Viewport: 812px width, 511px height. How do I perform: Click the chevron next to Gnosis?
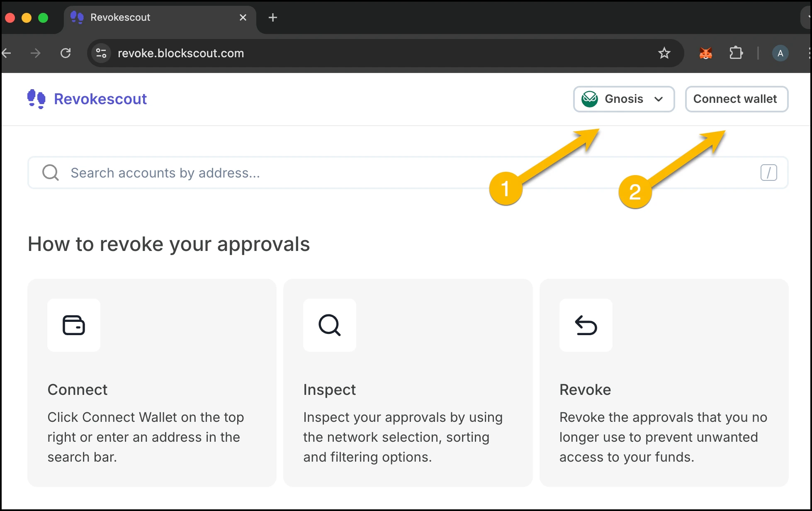659,99
